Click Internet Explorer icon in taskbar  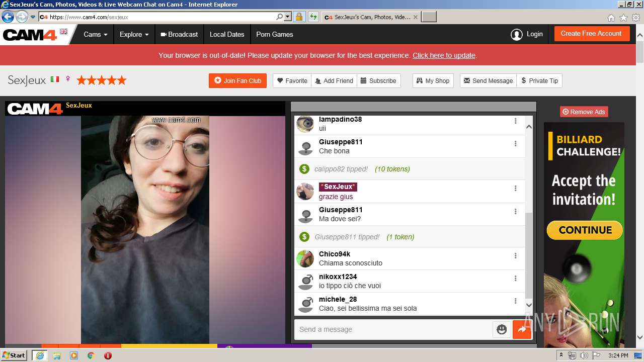coord(40,355)
